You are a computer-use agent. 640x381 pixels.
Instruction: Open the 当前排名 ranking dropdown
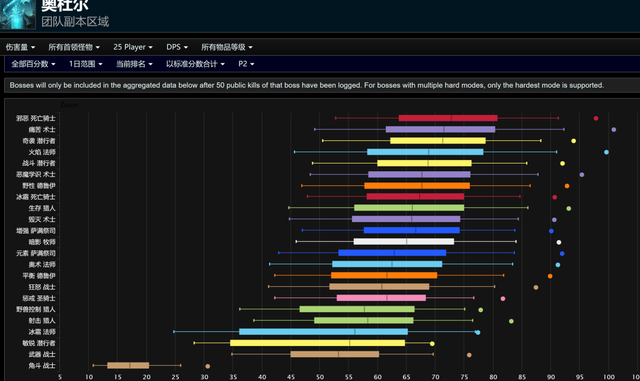134,64
